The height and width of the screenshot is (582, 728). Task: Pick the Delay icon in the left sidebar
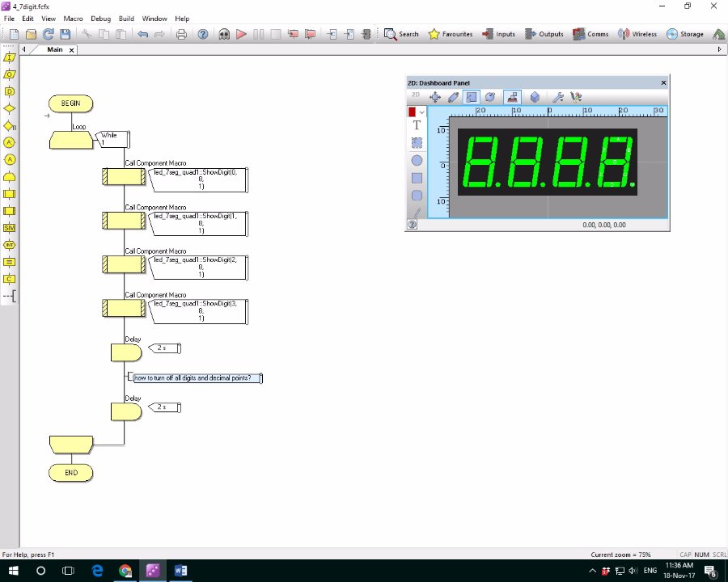click(9, 91)
